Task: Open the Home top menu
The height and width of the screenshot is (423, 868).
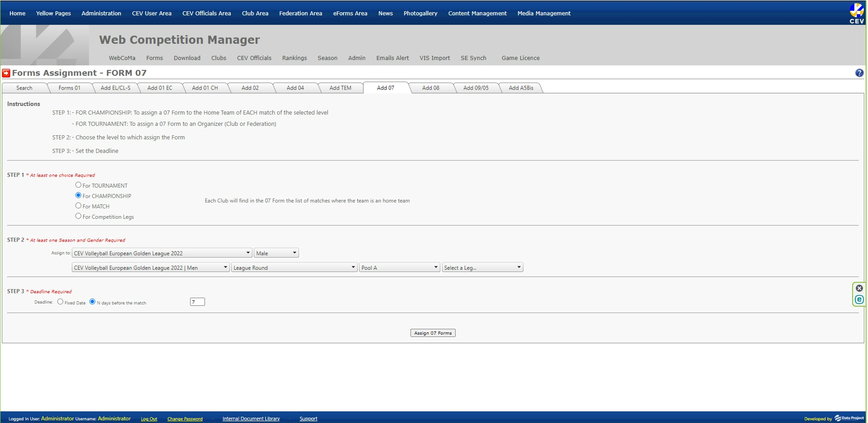Action: pos(17,13)
